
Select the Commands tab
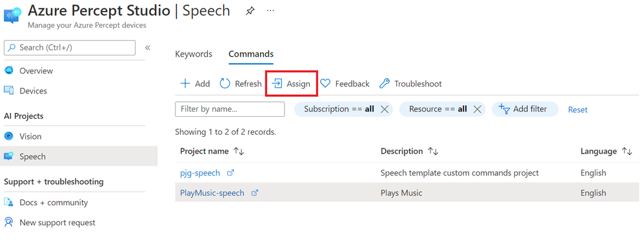(251, 54)
